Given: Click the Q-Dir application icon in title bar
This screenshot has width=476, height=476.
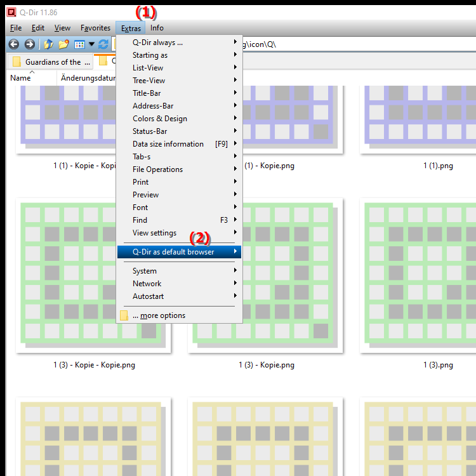Looking at the screenshot, I should click(11, 12).
